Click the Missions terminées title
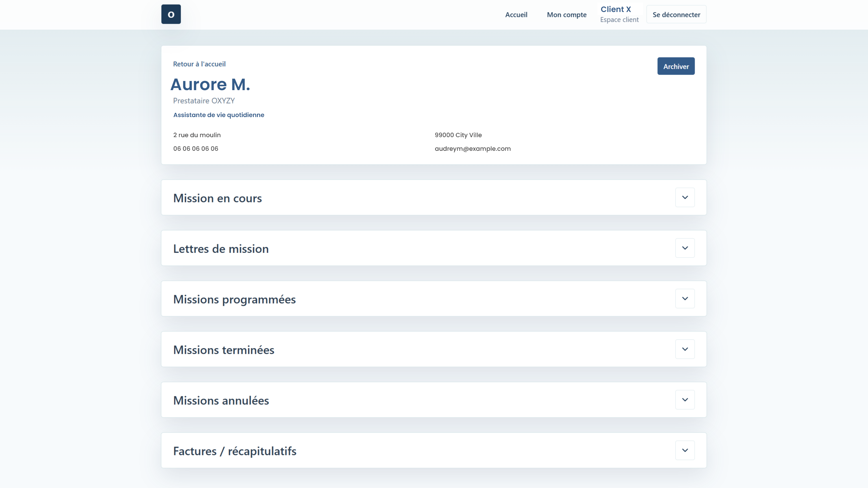Image resolution: width=868 pixels, height=488 pixels. 223,350
